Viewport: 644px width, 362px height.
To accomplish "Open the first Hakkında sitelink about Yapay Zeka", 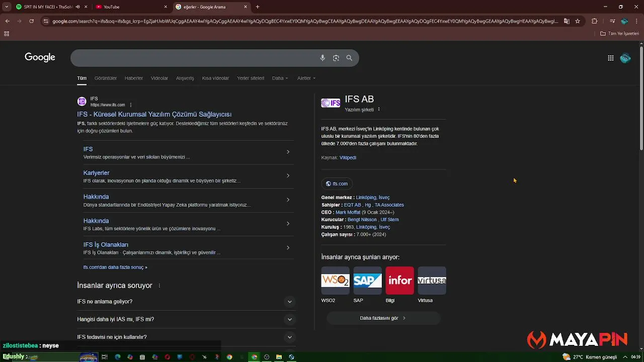I will (96, 197).
